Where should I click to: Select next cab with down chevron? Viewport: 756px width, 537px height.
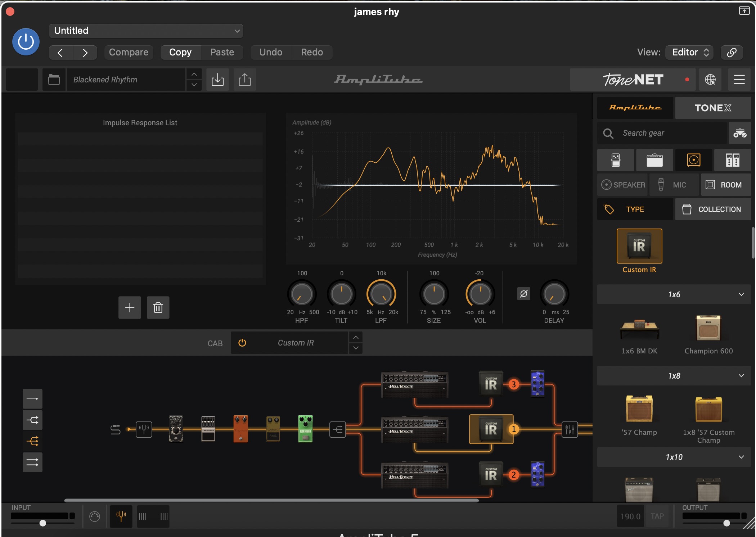[x=356, y=348]
